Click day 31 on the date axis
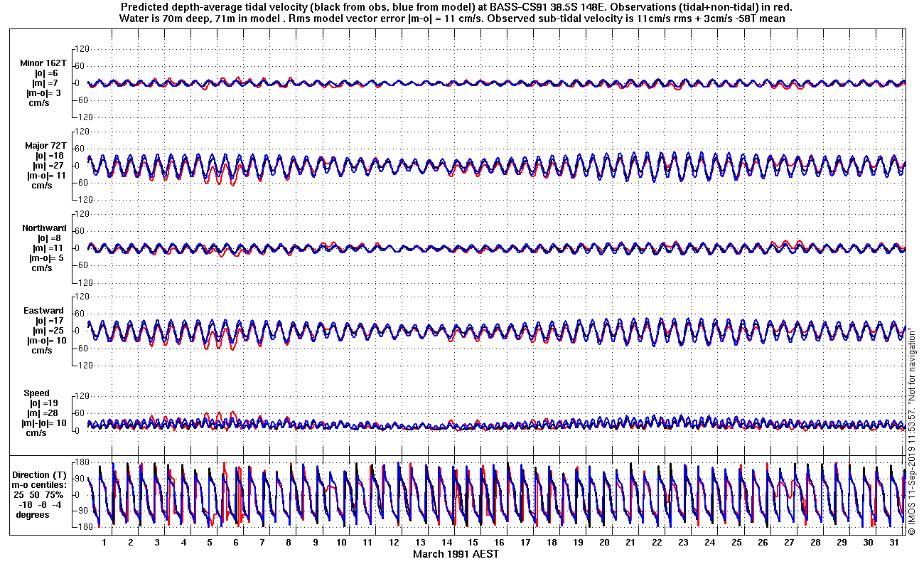Screen dimensions: 924x569 pos(893,543)
